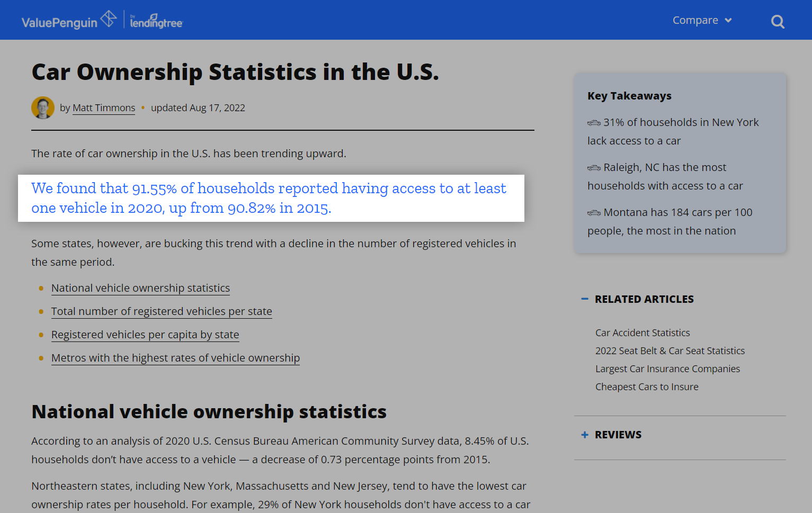Viewport: 812px width, 513px height.
Task: Go to Total number of registered vehicles per state
Action: [162, 311]
